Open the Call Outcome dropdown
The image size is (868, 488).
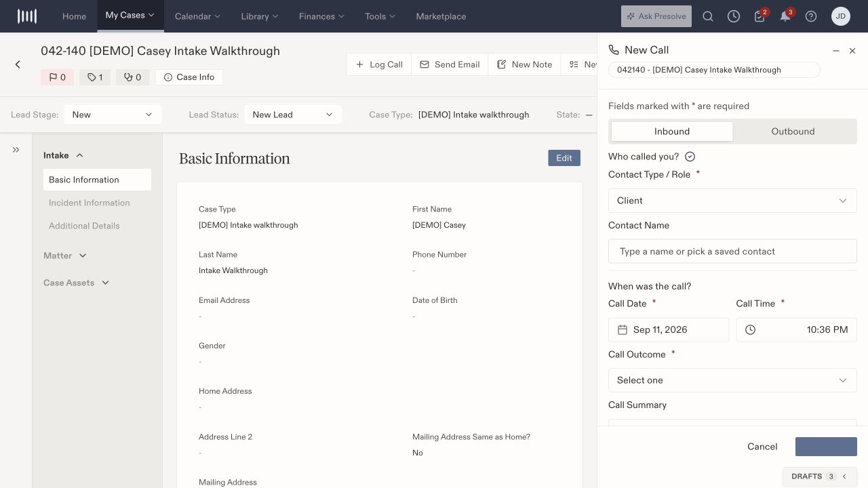[x=732, y=380]
